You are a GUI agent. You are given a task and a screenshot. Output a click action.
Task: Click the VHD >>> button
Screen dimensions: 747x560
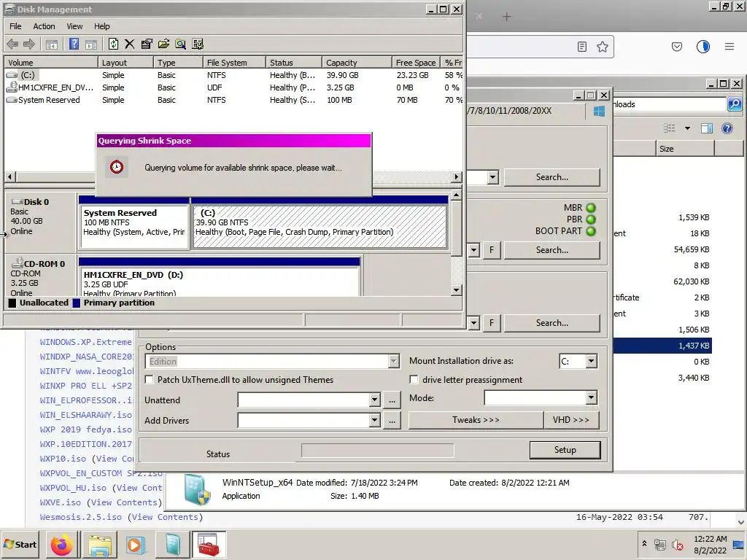point(570,420)
